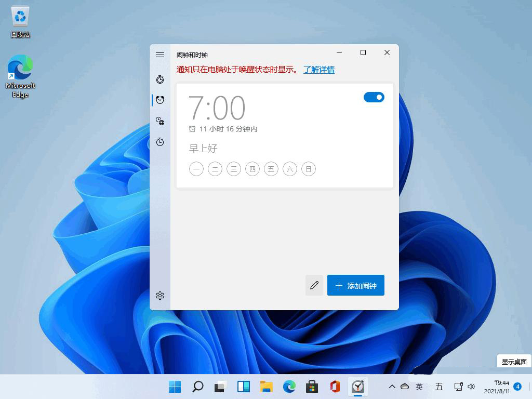Open network status tray icon
Viewport: 532px width, 399px height.
(x=458, y=387)
